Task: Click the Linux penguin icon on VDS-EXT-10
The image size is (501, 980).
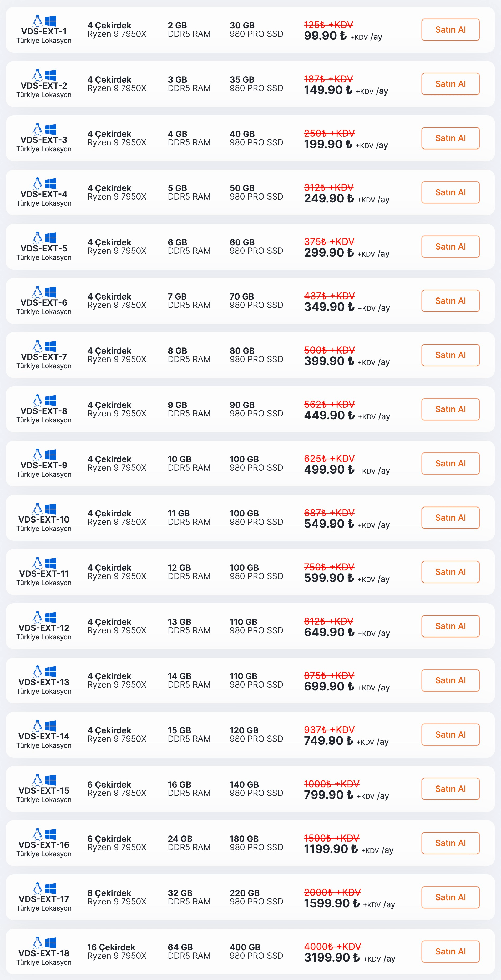Action: click(37, 509)
